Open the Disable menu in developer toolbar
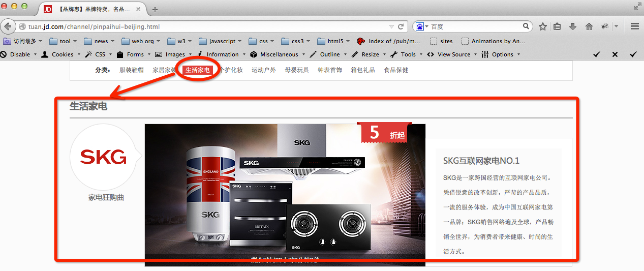The image size is (644, 271). point(19,54)
